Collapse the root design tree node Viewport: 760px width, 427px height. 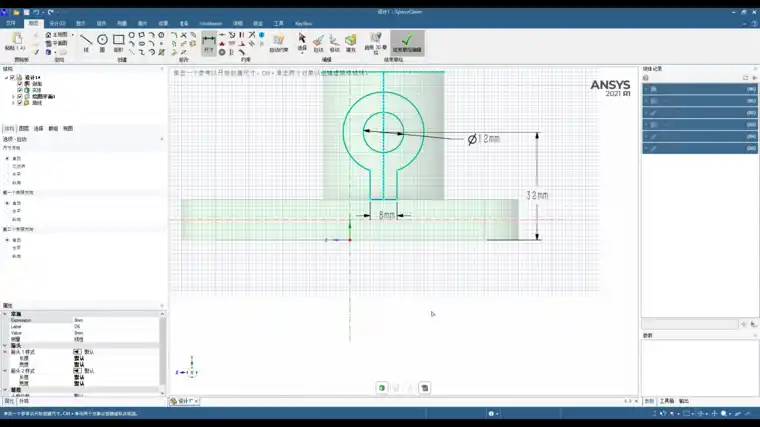click(7, 78)
